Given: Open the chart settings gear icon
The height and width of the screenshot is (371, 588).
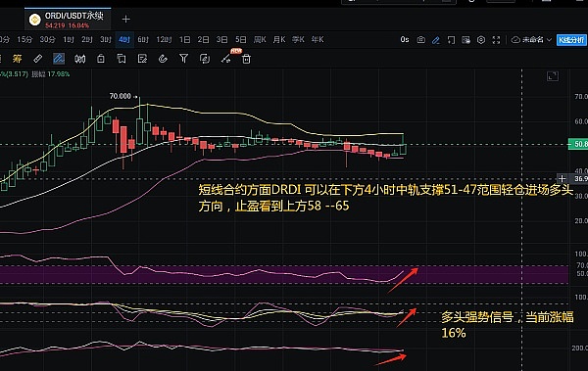Looking at the screenshot, I should pyautogui.click(x=481, y=40).
